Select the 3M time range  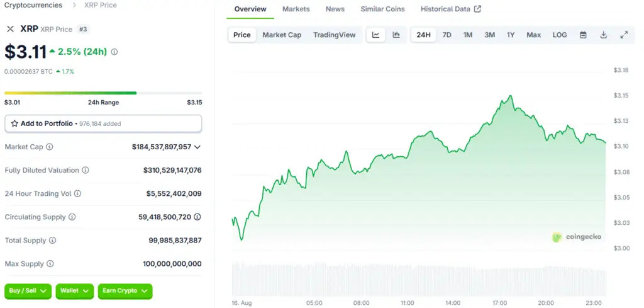click(x=489, y=35)
